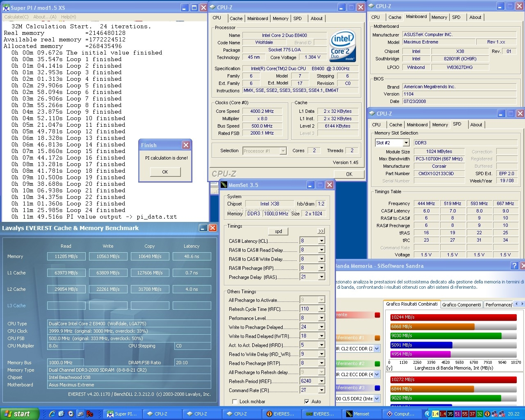
Task: Click the Windows Media Player quick launch icon
Action: [71, 414]
